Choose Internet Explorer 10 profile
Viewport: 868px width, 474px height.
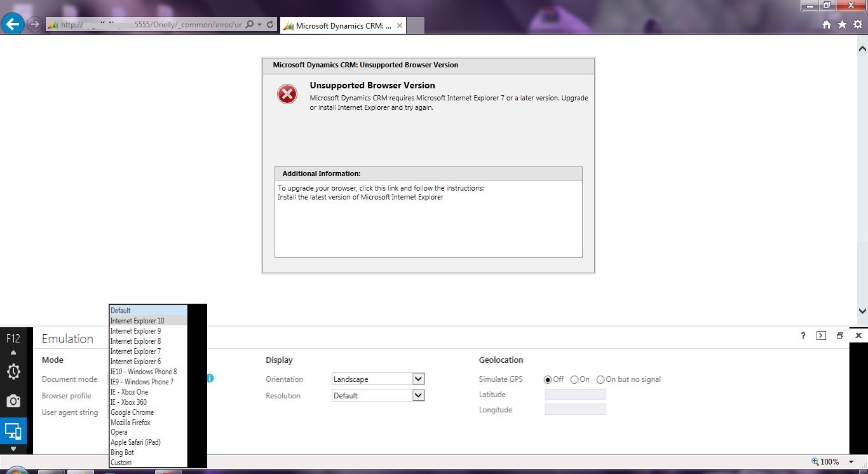point(148,321)
